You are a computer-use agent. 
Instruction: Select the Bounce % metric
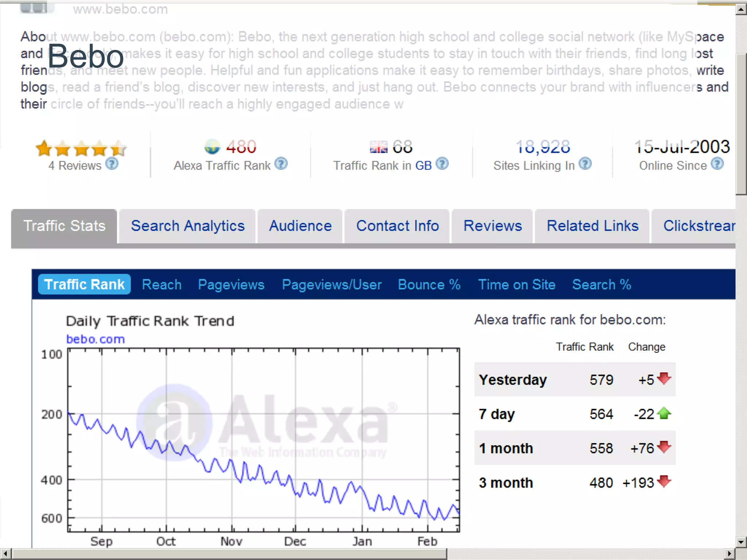pos(429,284)
